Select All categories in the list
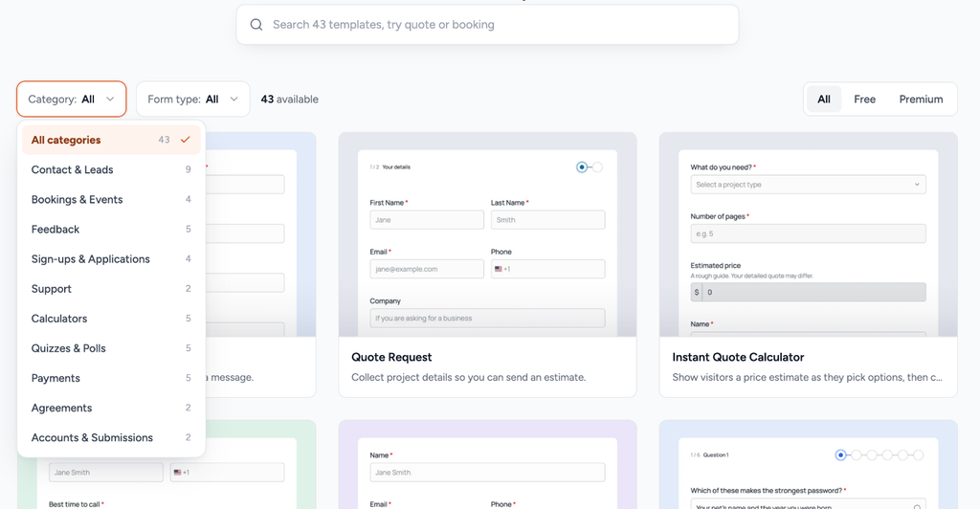 point(111,140)
